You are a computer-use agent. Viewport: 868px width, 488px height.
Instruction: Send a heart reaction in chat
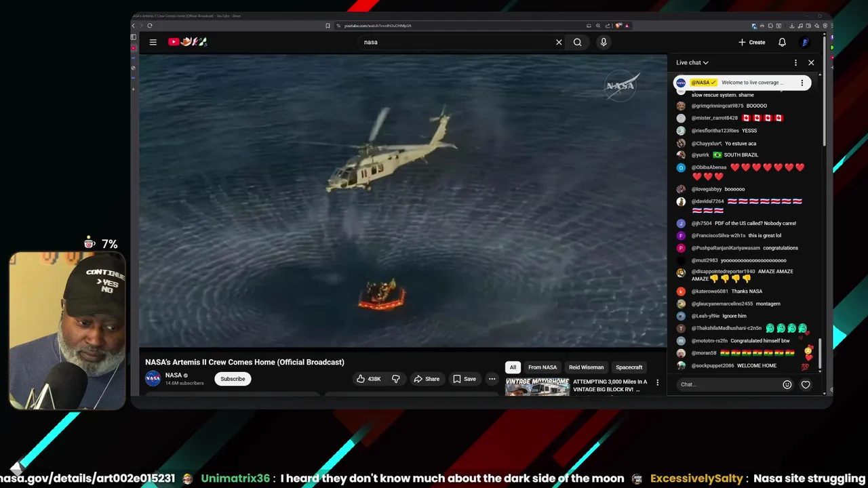806,384
